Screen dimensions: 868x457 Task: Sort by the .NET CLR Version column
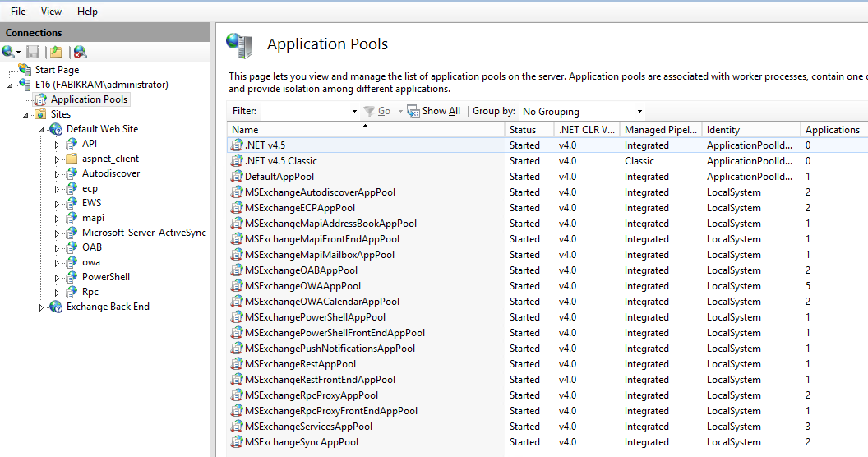coord(587,130)
